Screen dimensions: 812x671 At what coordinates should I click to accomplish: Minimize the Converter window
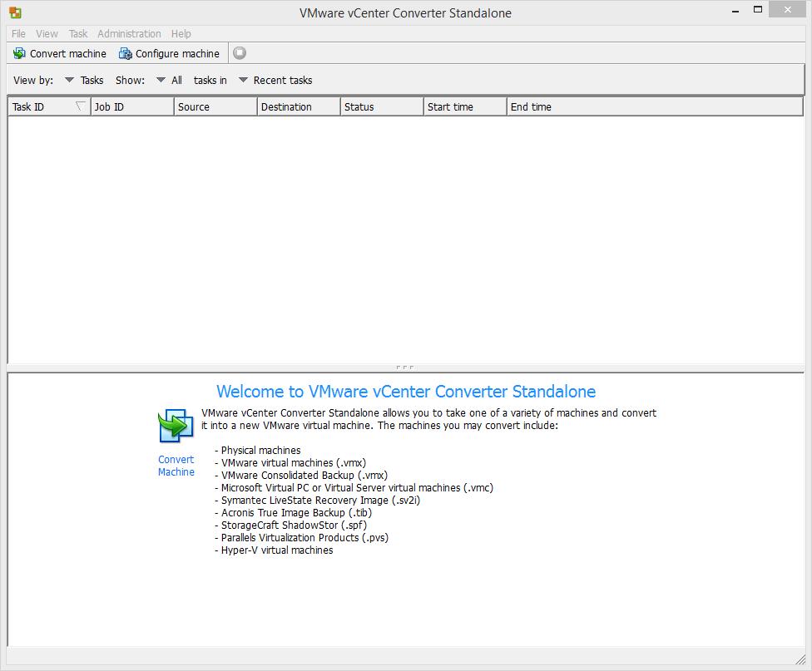(x=735, y=10)
